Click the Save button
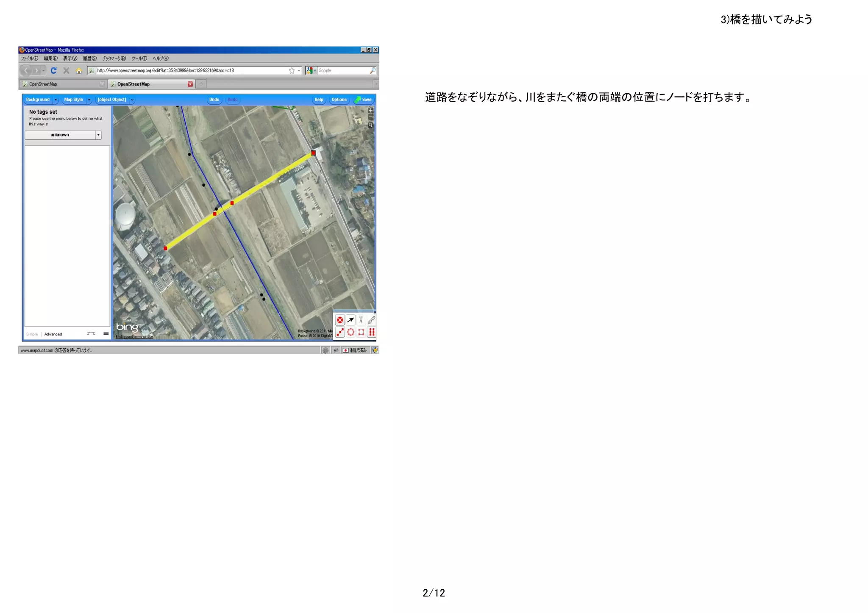This screenshot has width=868, height=613. (x=363, y=100)
